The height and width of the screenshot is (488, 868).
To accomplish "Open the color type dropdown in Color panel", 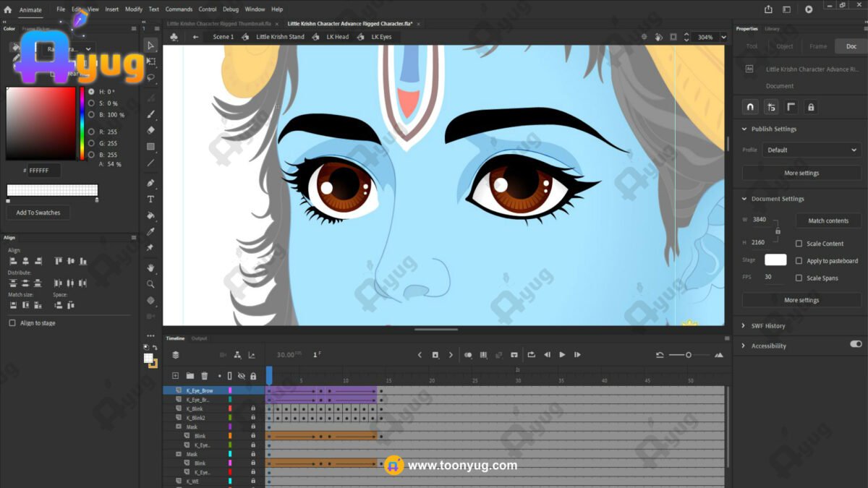I will 68,49.
